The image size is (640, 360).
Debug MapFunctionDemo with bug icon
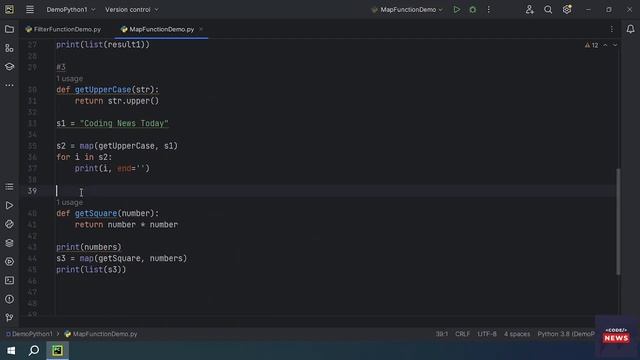click(x=473, y=9)
